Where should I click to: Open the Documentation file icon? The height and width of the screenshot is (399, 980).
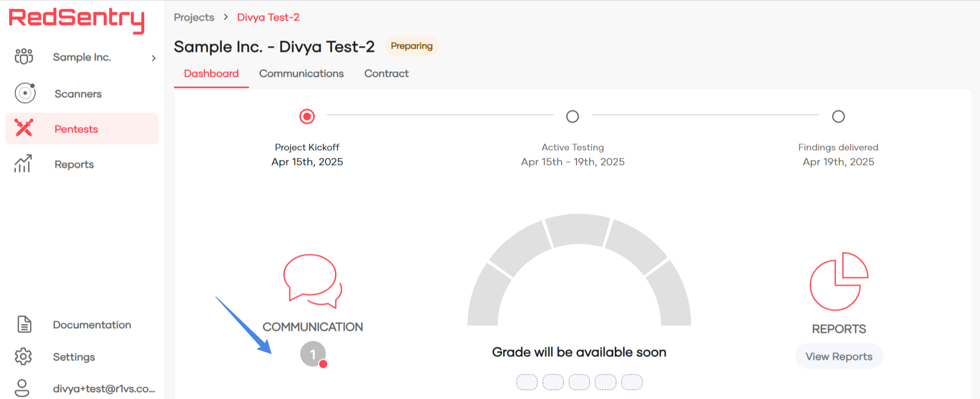24,324
